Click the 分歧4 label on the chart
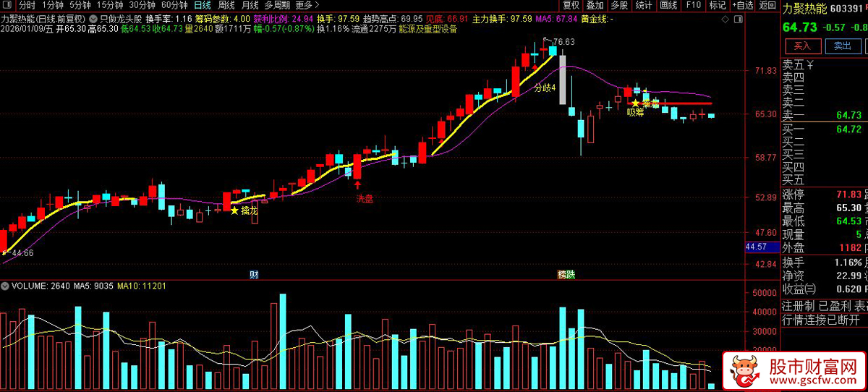The image size is (868, 392). pyautogui.click(x=545, y=88)
